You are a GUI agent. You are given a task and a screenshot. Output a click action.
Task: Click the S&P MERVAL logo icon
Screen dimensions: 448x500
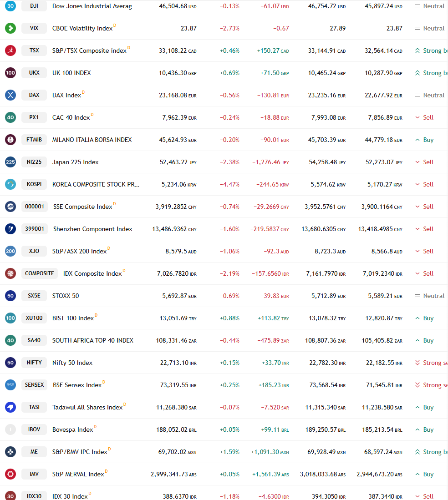10,474
